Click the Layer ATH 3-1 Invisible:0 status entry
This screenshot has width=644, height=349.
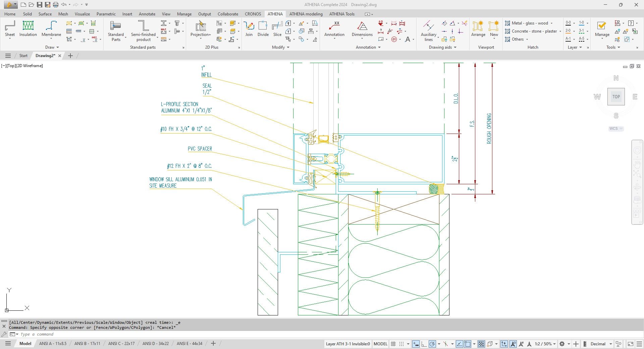(348, 344)
